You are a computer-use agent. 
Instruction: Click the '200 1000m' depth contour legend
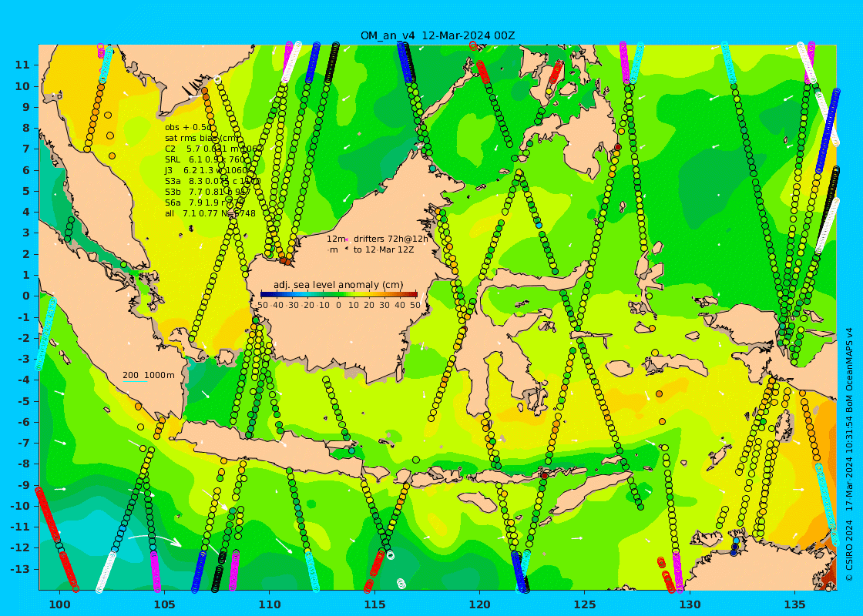coord(149,375)
